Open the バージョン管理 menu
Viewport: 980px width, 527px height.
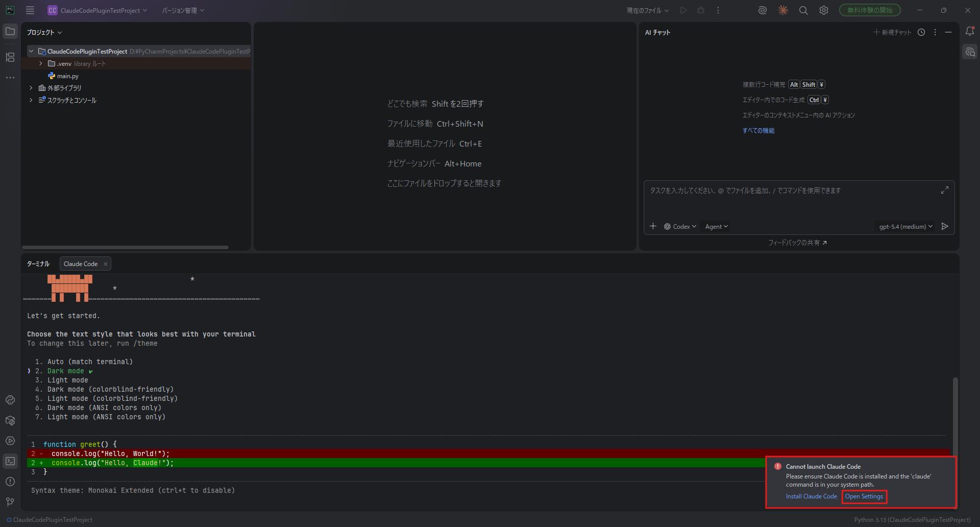(183, 10)
